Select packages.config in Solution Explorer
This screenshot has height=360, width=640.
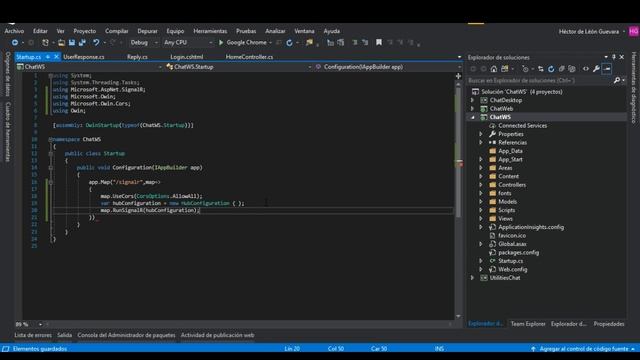(x=518, y=253)
